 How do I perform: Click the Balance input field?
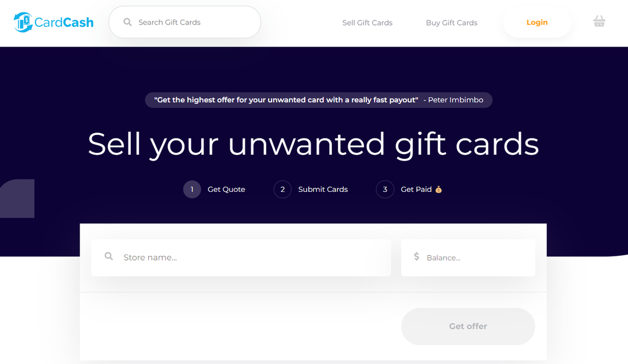471,256
